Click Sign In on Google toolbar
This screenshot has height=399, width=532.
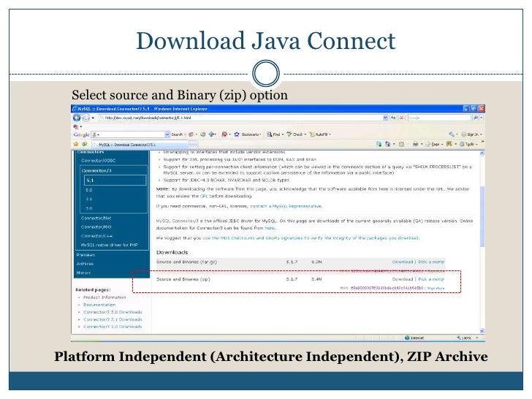pyautogui.click(x=472, y=134)
